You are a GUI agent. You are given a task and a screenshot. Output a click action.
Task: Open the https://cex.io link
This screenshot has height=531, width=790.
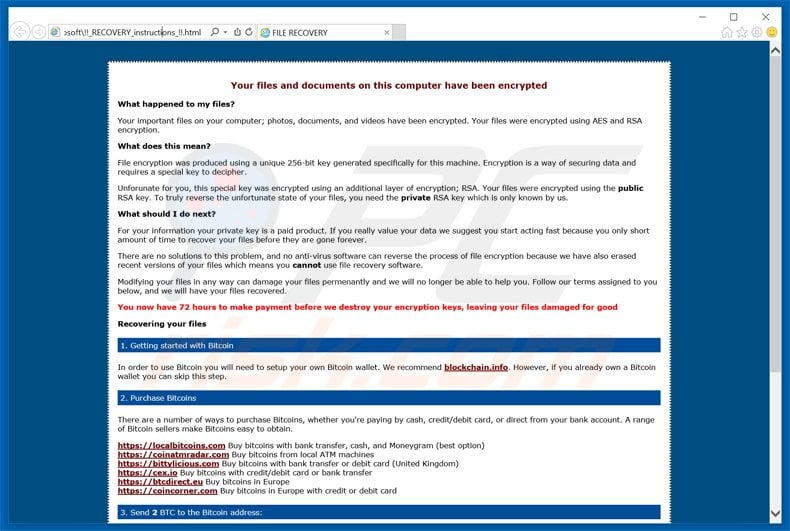148,473
